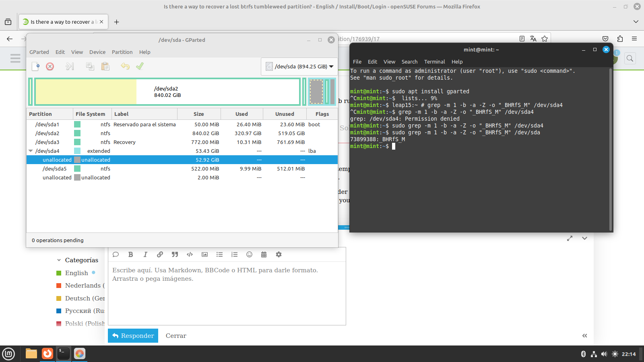Select /dev/sda2 block in disk map
Image resolution: width=644 pixels, height=362 pixels.
coord(167,92)
